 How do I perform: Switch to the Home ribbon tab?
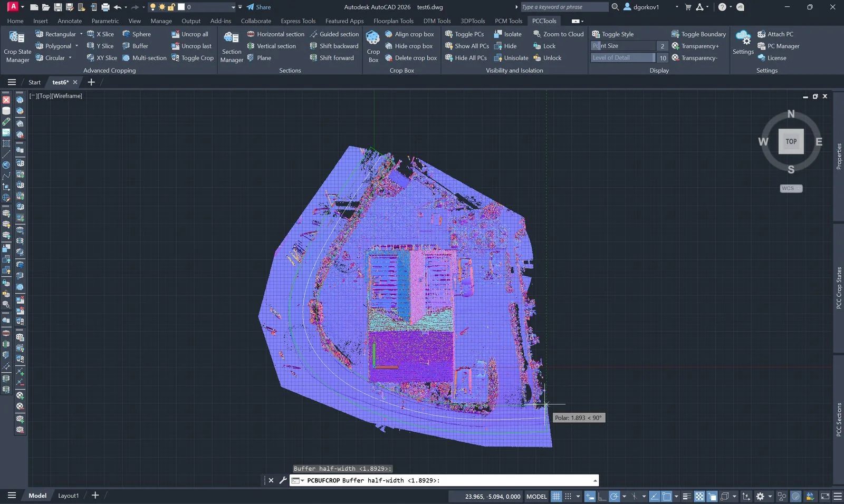pos(15,21)
